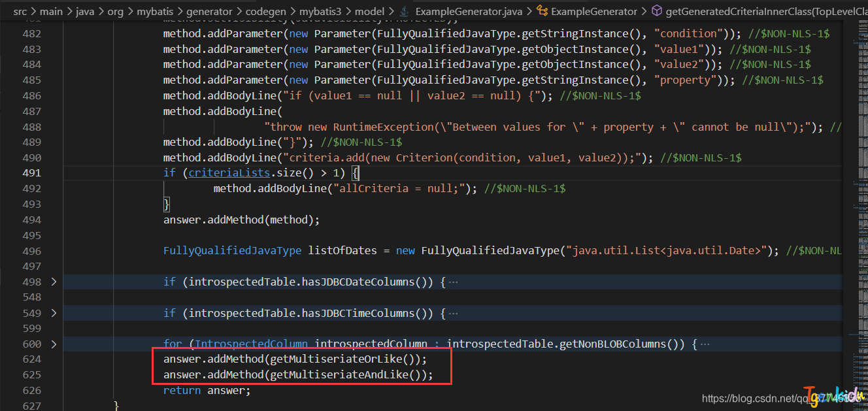This screenshot has width=868, height=411.
Task: Click the "value1" string literal on line 483
Action: pos(679,49)
